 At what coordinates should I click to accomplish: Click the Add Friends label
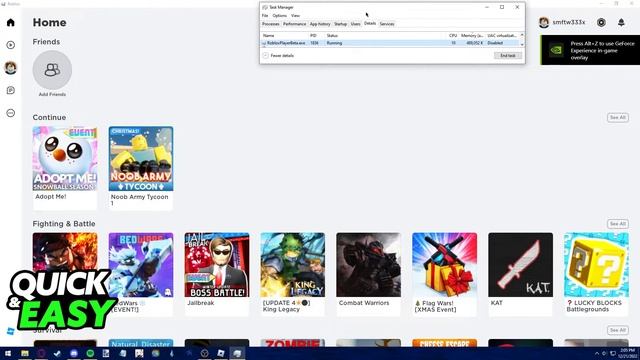pos(52,94)
